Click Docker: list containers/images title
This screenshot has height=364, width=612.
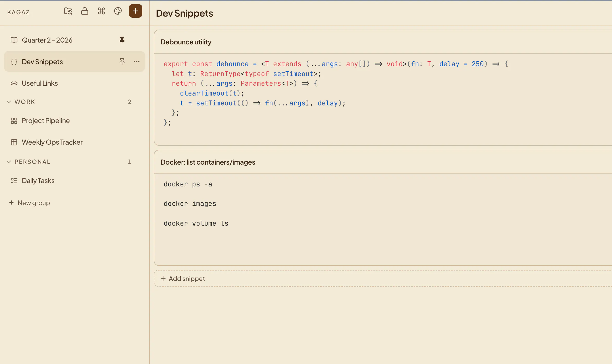point(208,162)
